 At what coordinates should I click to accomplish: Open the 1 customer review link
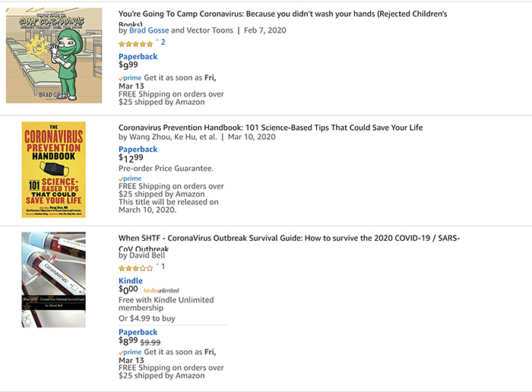pos(163,267)
